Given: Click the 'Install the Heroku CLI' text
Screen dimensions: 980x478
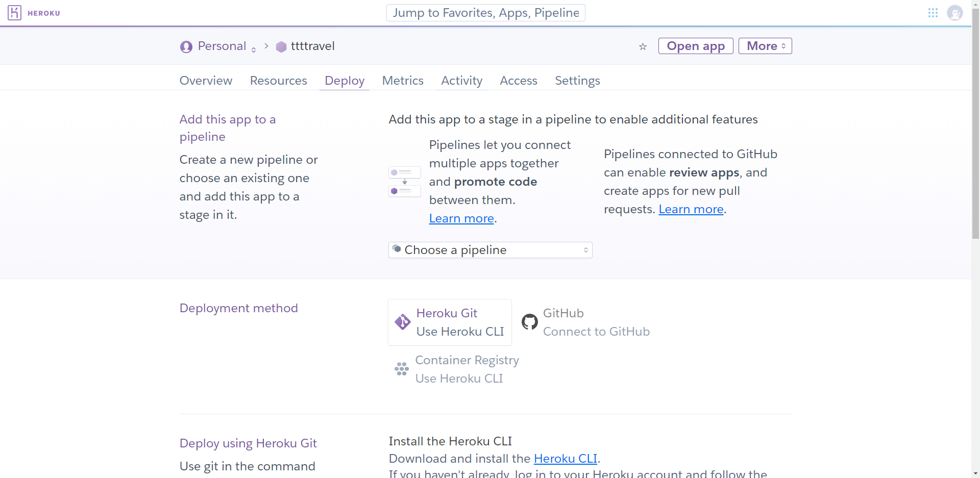Looking at the screenshot, I should [450, 441].
